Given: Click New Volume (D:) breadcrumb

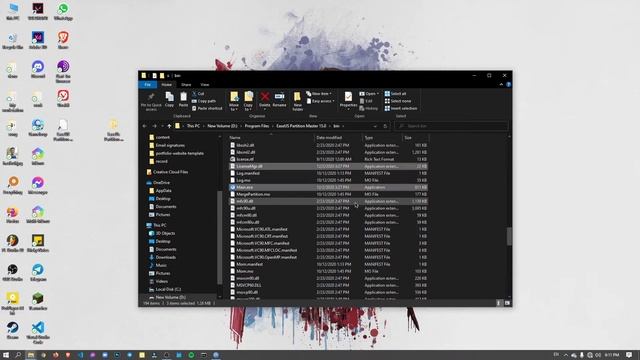Looking at the screenshot, I should point(222,126).
